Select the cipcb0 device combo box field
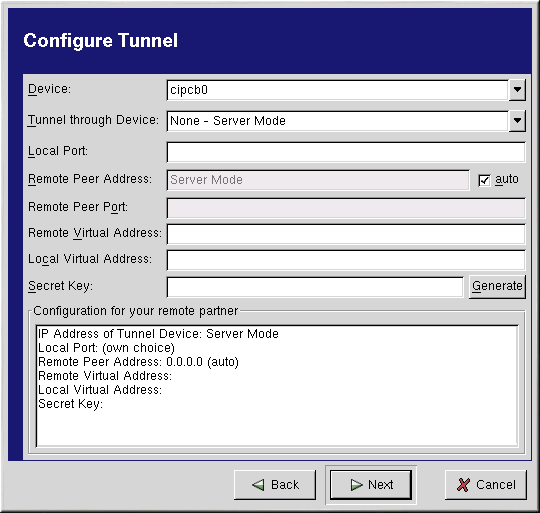 coord(338,90)
